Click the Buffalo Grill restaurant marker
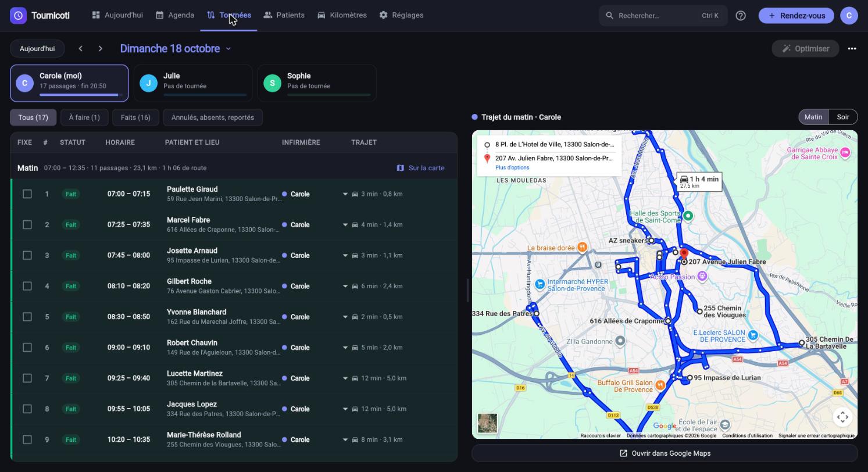The image size is (868, 472). click(660, 385)
